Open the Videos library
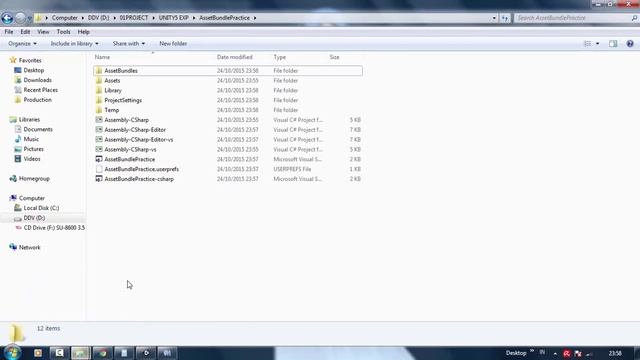 point(32,159)
